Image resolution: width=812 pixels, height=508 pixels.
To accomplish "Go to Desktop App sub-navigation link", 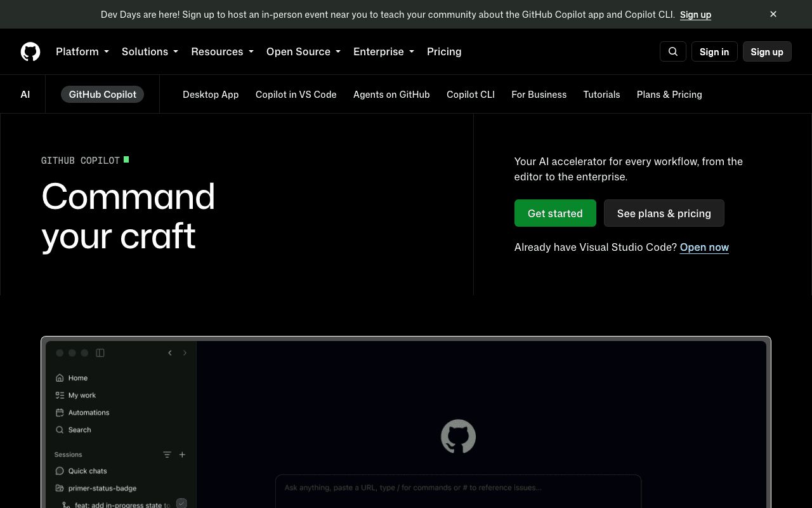I will tap(211, 95).
